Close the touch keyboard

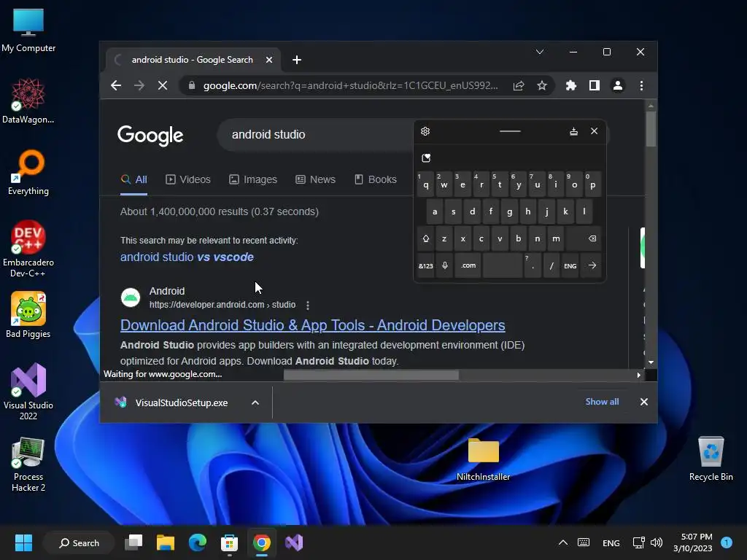coord(594,131)
